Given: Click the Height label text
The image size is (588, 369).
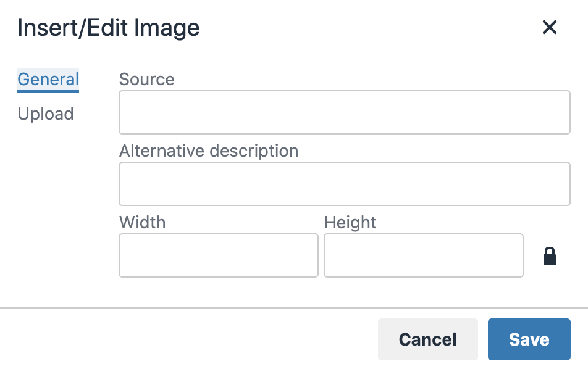Looking at the screenshot, I should coord(350,223).
